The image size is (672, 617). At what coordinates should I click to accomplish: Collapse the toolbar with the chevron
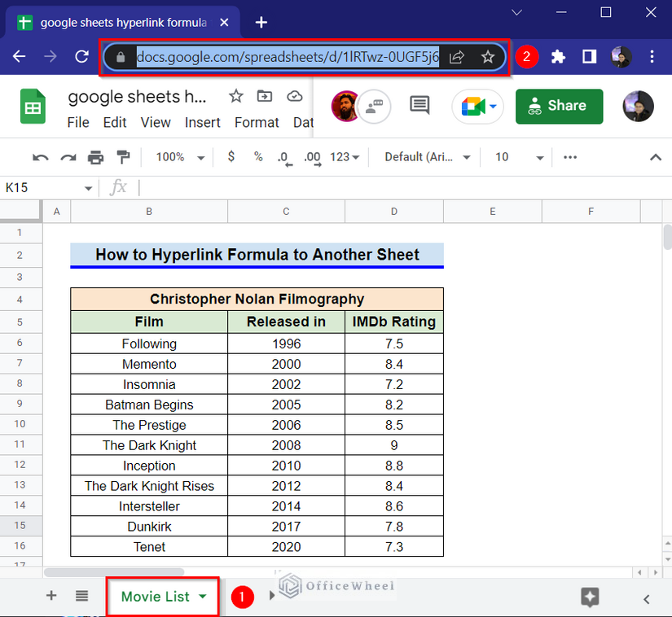pos(656,157)
